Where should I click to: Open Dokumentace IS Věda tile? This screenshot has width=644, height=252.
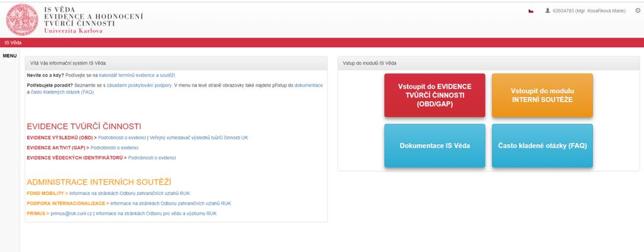pyautogui.click(x=435, y=146)
